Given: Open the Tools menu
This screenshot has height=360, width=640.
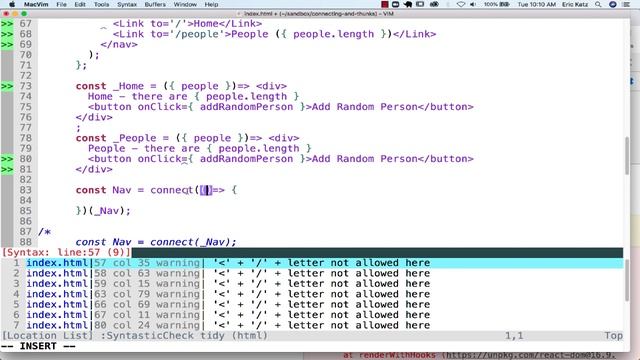Looking at the screenshot, I should [x=101, y=4].
